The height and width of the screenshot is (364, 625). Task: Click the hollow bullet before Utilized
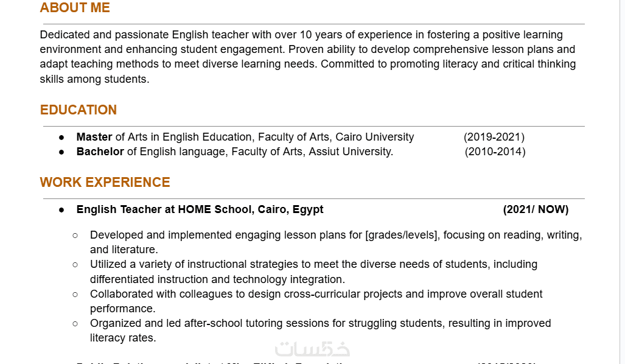coord(75,265)
